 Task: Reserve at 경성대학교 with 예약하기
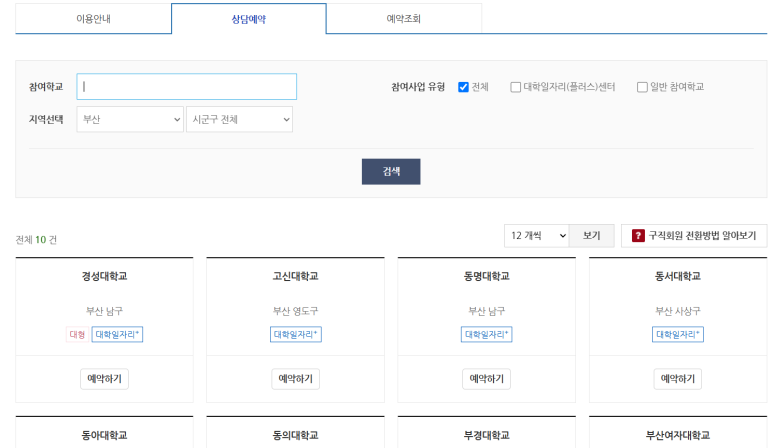[x=105, y=379]
